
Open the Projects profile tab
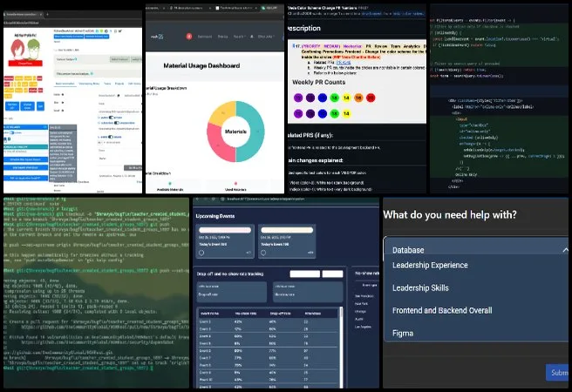(119, 84)
